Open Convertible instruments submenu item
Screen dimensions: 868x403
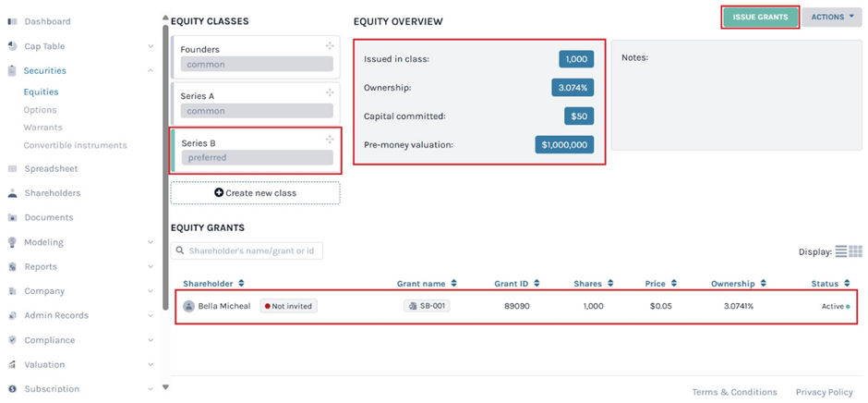point(76,145)
